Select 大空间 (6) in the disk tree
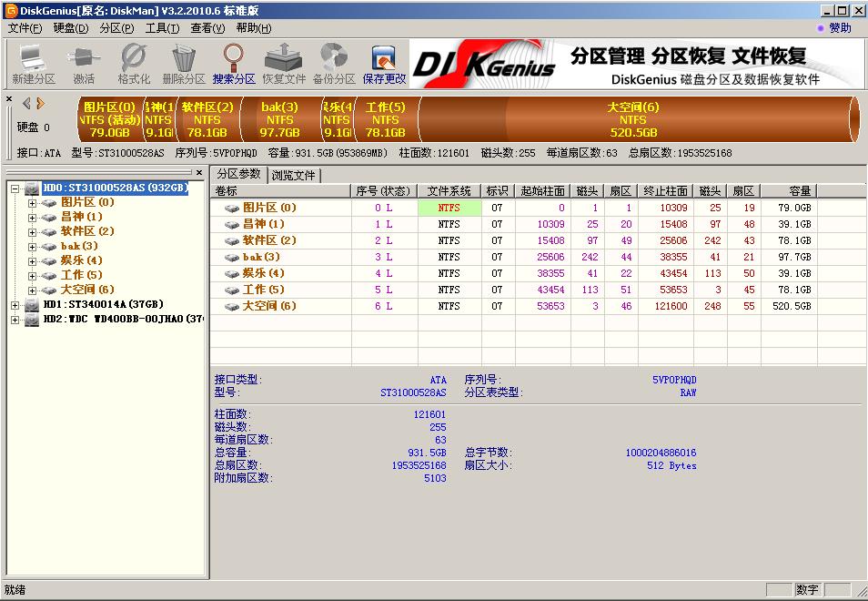This screenshot has width=868, height=601. coord(87,290)
